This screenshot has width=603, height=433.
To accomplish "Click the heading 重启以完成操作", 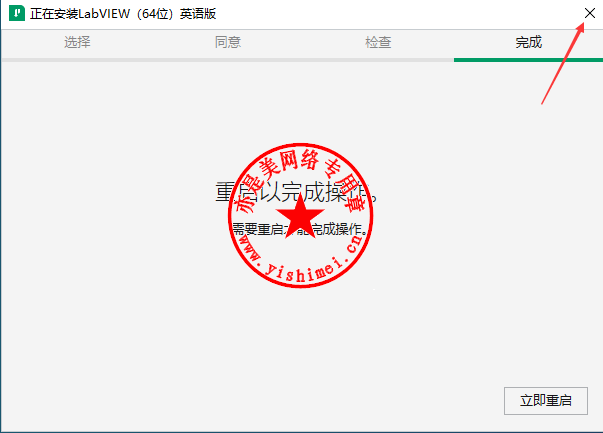I will [x=296, y=192].
